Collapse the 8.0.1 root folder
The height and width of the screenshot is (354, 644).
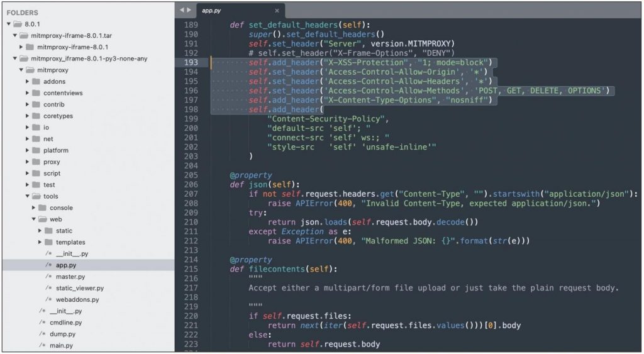pos(9,24)
